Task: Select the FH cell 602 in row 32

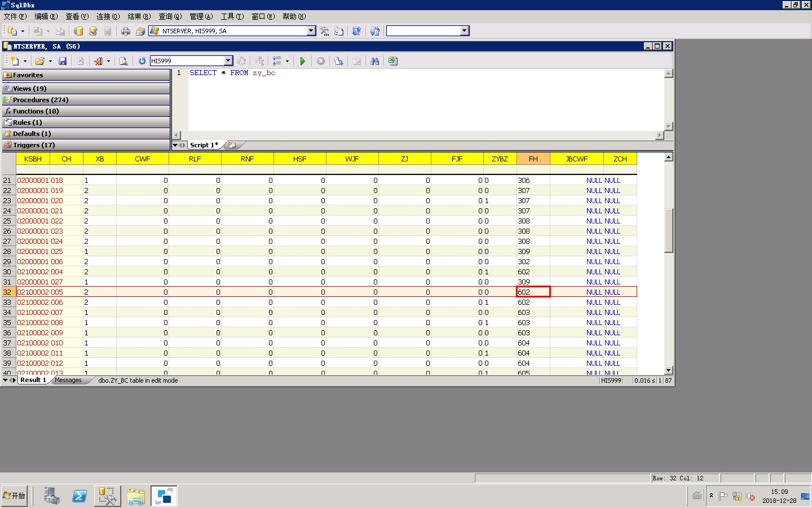Action: pyautogui.click(x=533, y=292)
